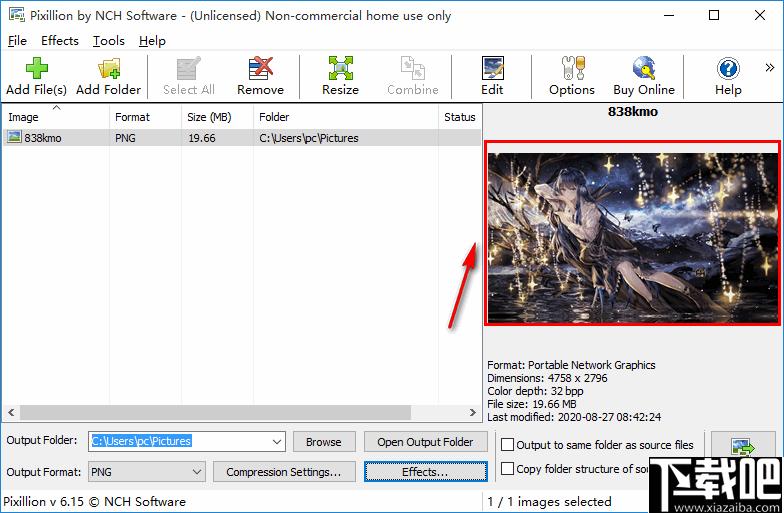Open Compression Settings dialog
The image size is (784, 513).
(x=284, y=472)
